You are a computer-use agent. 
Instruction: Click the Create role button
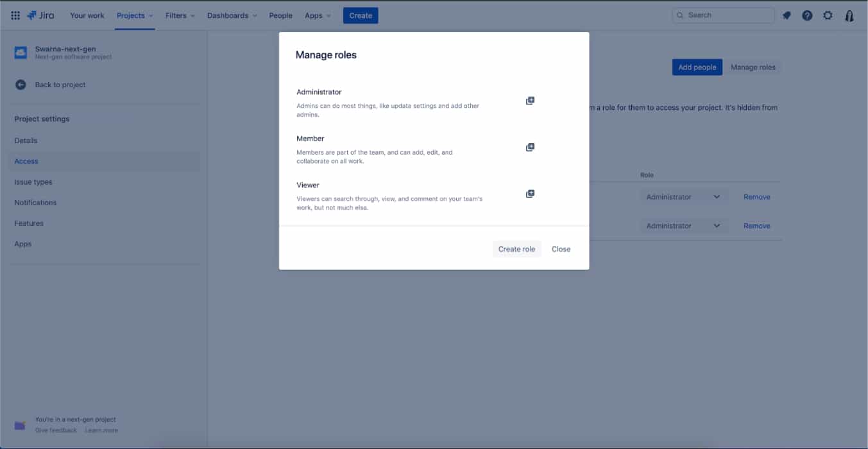[517, 249]
